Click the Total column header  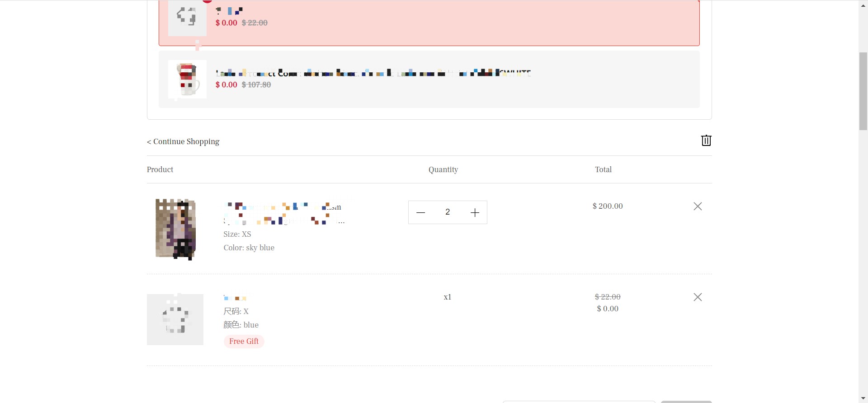click(603, 169)
